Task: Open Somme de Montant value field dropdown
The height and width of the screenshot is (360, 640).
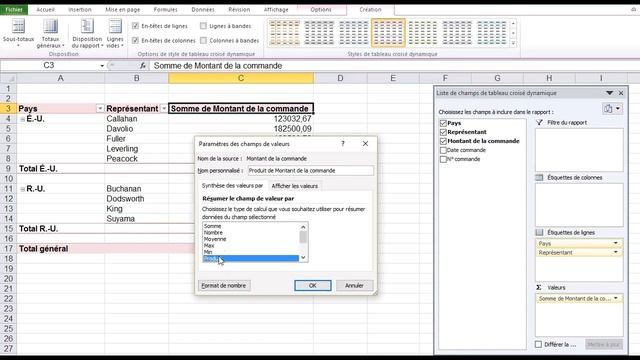Action: (x=616, y=299)
